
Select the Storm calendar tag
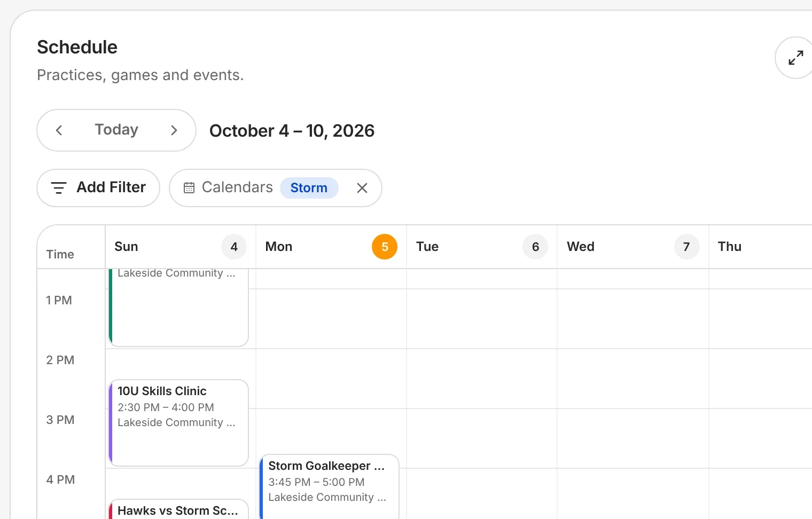pos(309,188)
